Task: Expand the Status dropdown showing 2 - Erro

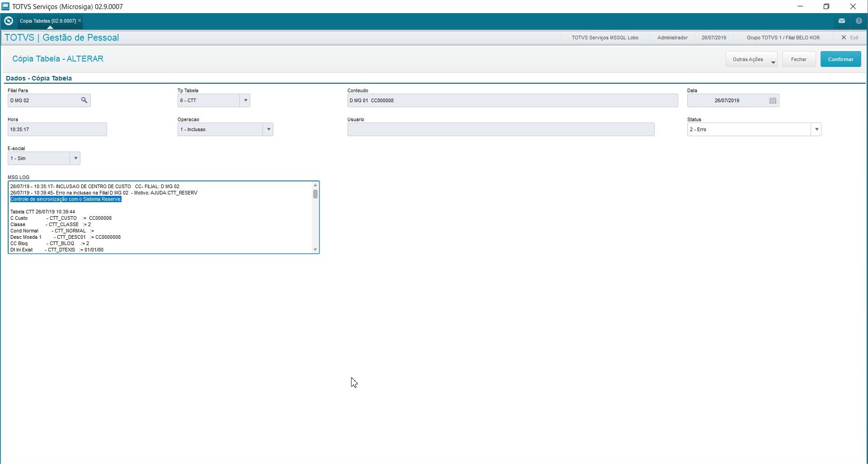Action: 816,129
